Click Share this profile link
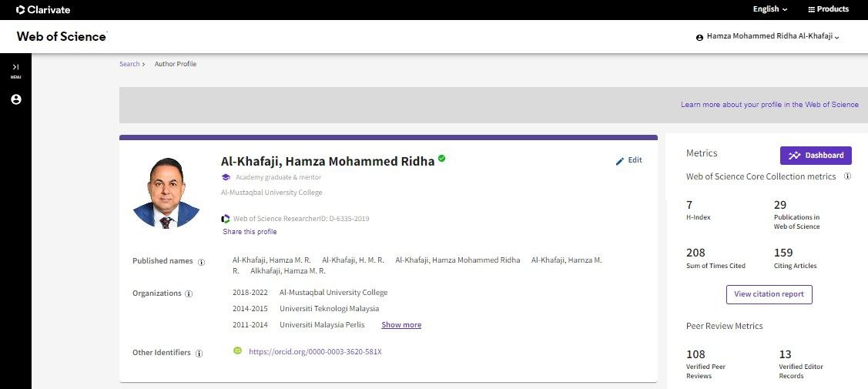The width and height of the screenshot is (868, 389). coord(250,232)
